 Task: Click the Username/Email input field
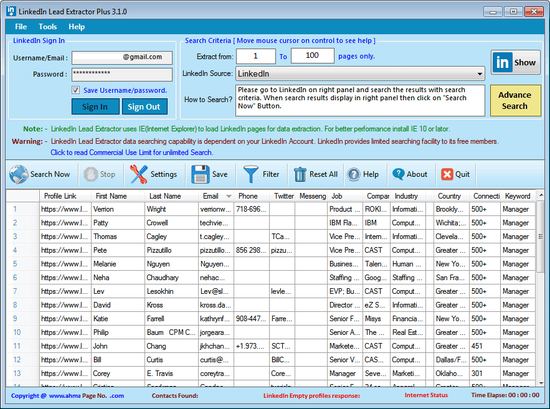(x=122, y=58)
